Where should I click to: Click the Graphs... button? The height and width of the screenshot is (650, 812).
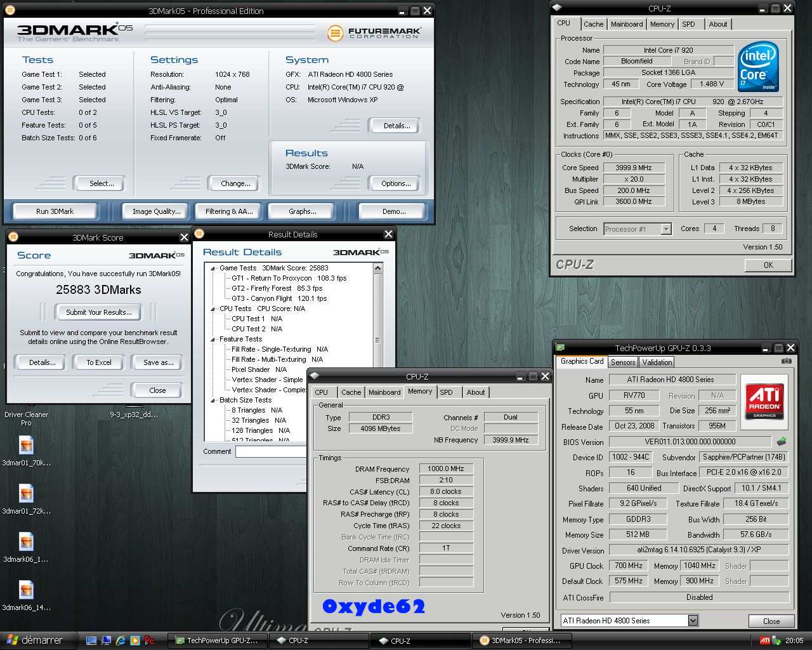302,211
